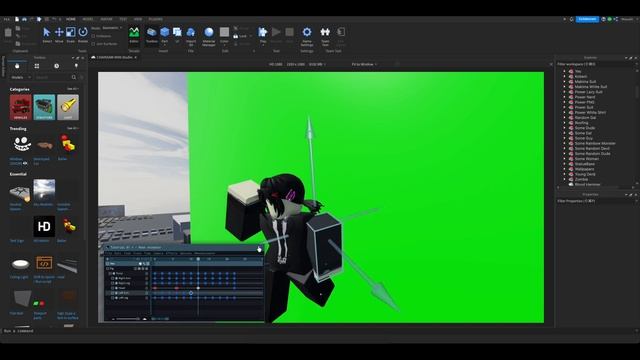This screenshot has width=640, height=360.
Task: Select Power White Shirt in Explorer
Action: (x=590, y=113)
